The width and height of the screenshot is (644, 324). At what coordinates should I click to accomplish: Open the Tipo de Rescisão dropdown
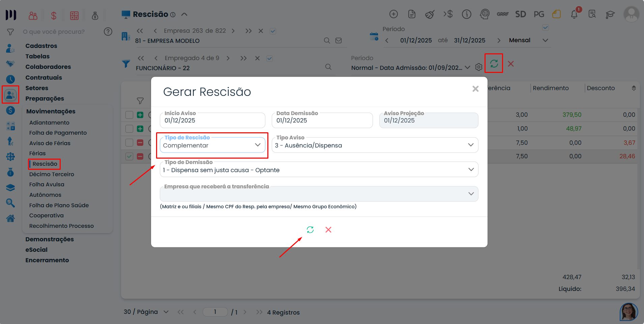[212, 145]
